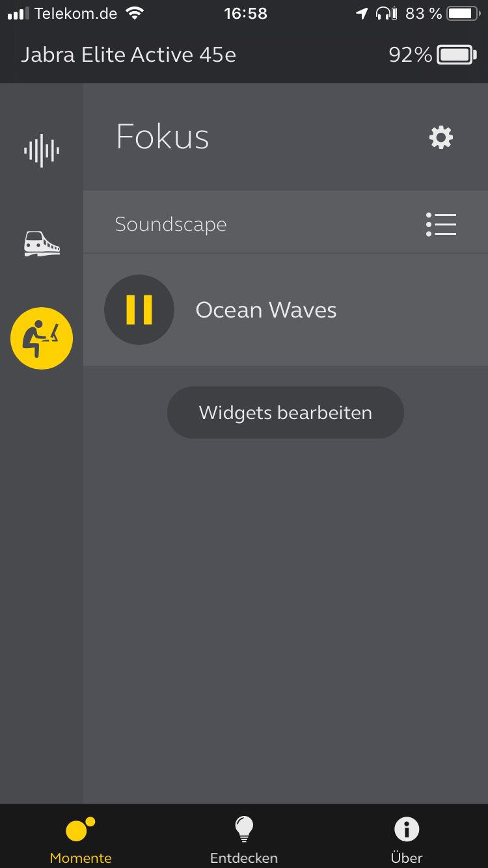Select the yellow Fokus desk-worker icon
This screenshot has height=868, width=488.
[42, 338]
